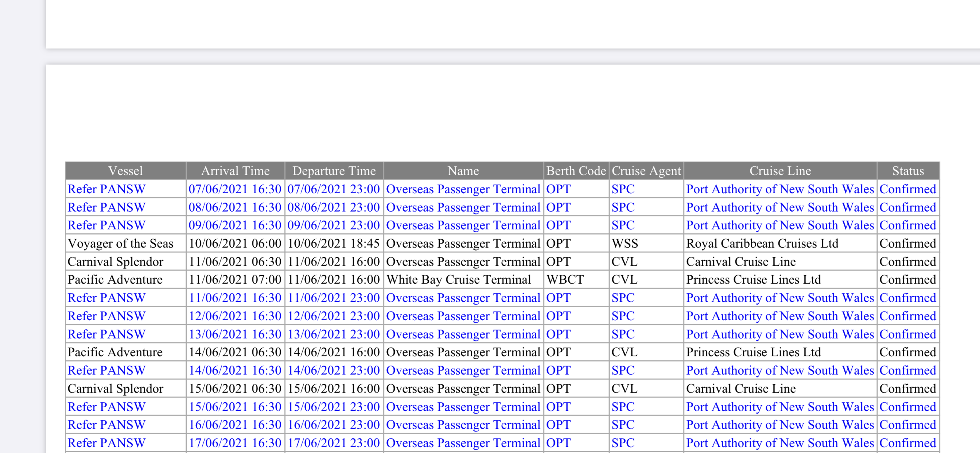
Task: Click the Name column header
Action: [x=463, y=171]
